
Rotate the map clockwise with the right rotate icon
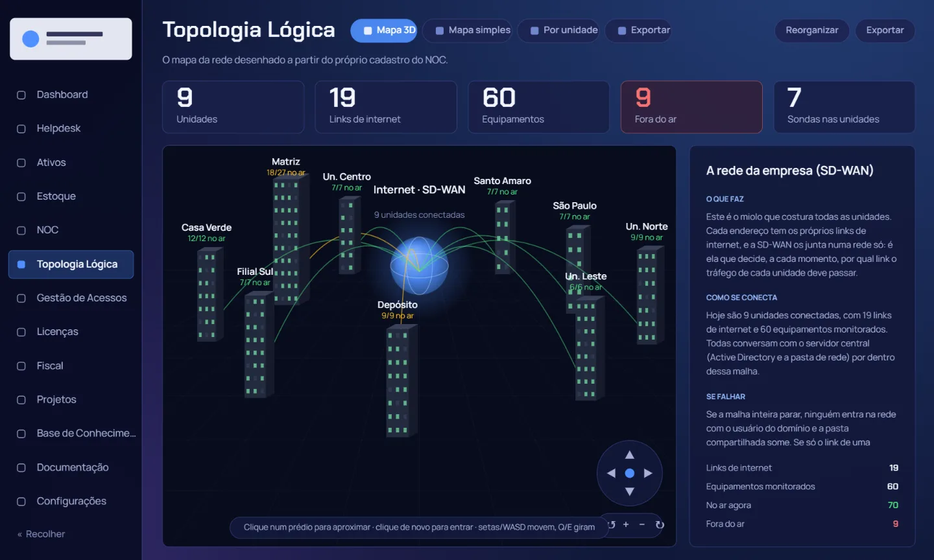point(660,524)
